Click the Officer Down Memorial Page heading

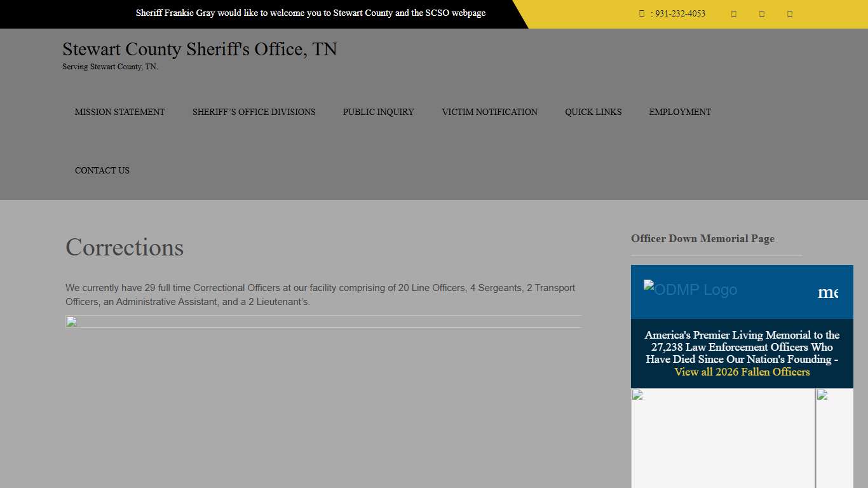[702, 238]
